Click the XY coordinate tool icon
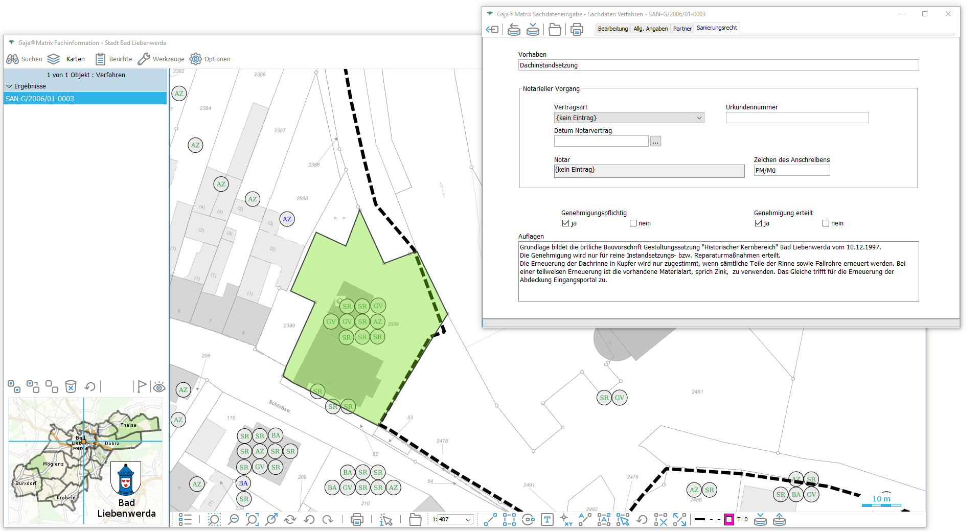 (566, 520)
